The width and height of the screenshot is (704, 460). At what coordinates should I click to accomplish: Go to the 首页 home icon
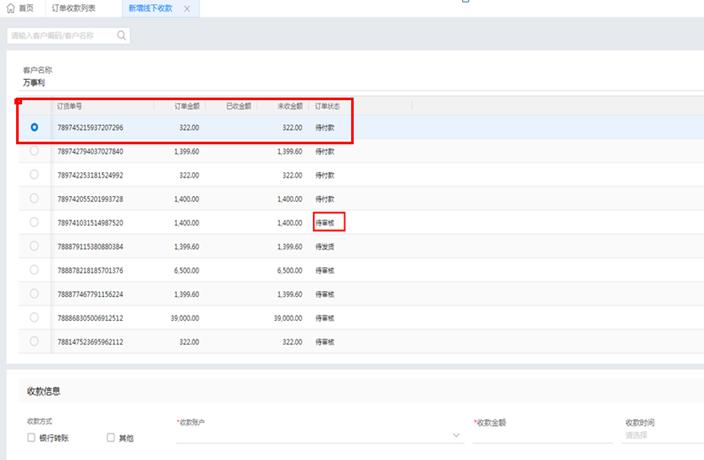pos(11,8)
